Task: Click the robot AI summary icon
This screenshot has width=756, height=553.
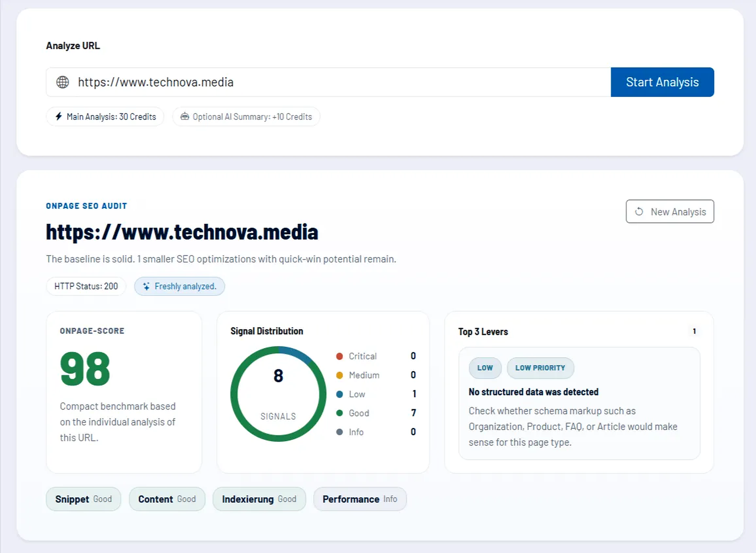Action: 185,116
